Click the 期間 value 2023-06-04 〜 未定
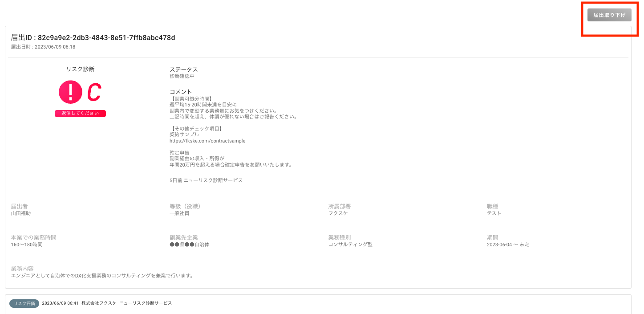The width and height of the screenshot is (644, 314). coord(508,245)
